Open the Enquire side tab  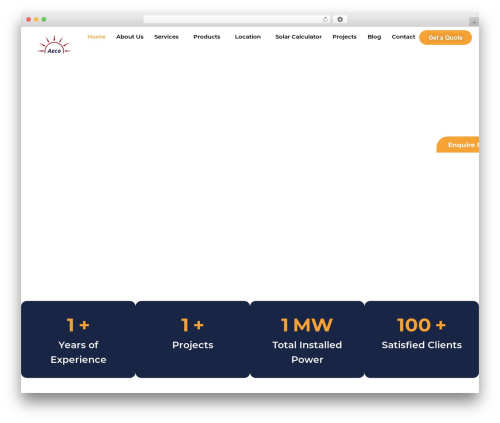pyautogui.click(x=458, y=145)
